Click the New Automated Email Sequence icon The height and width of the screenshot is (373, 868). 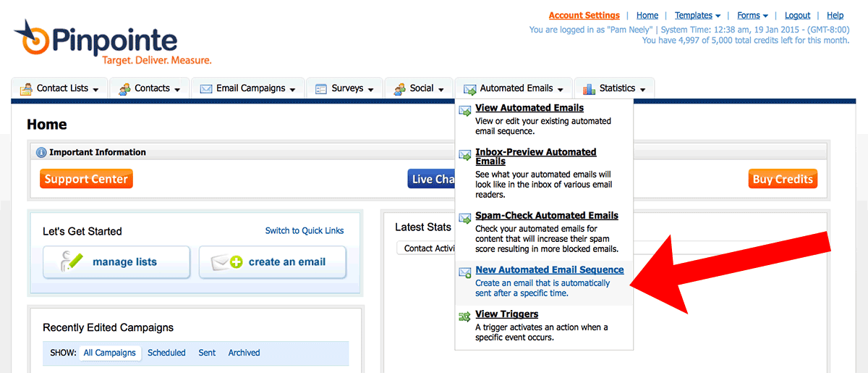pyautogui.click(x=465, y=273)
